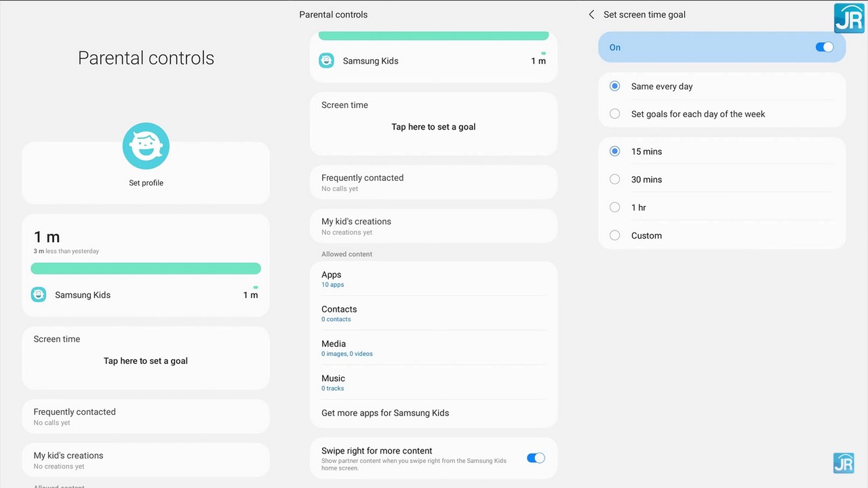868x488 pixels.
Task: Click the green usage bar in middle panel
Action: (433, 36)
